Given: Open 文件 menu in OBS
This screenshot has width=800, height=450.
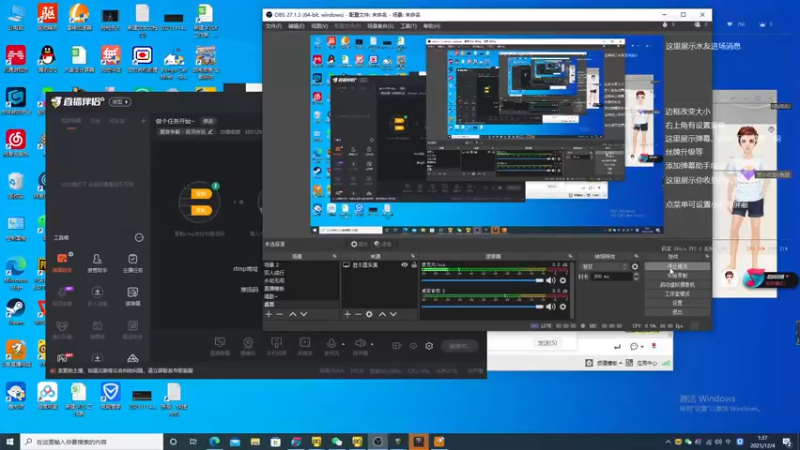Looking at the screenshot, I should (273, 26).
